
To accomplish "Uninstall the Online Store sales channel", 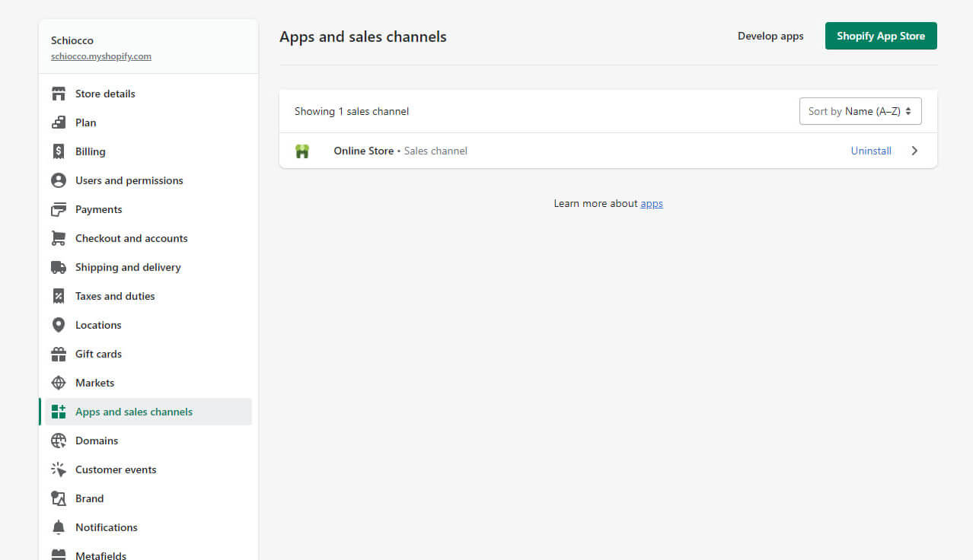I will [x=870, y=151].
